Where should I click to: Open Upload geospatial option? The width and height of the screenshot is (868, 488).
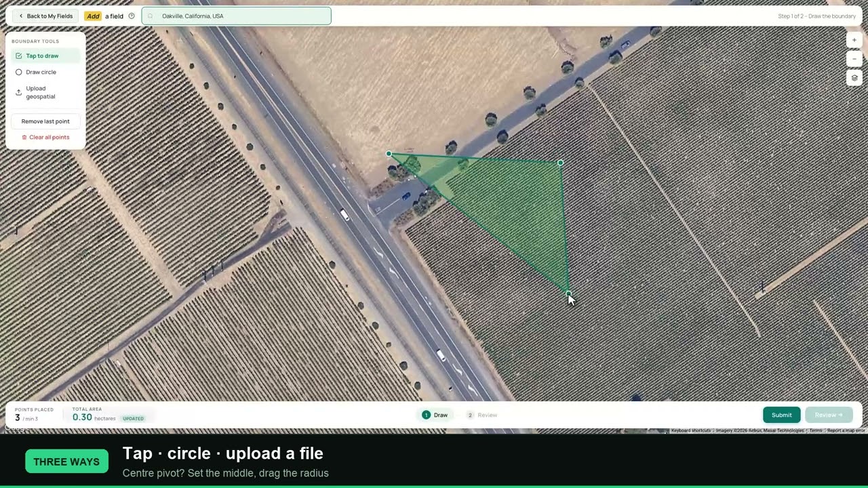pos(45,92)
